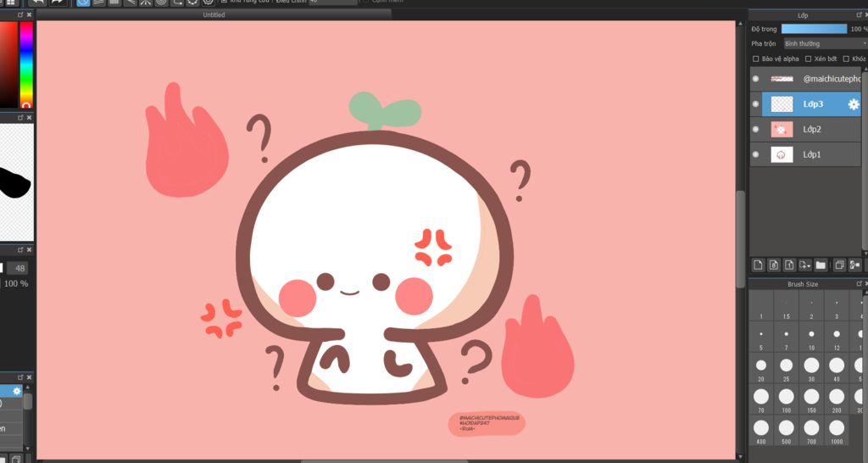Hide the @maichicutepho layer
Screen dimensions: 868x463
[x=755, y=79]
